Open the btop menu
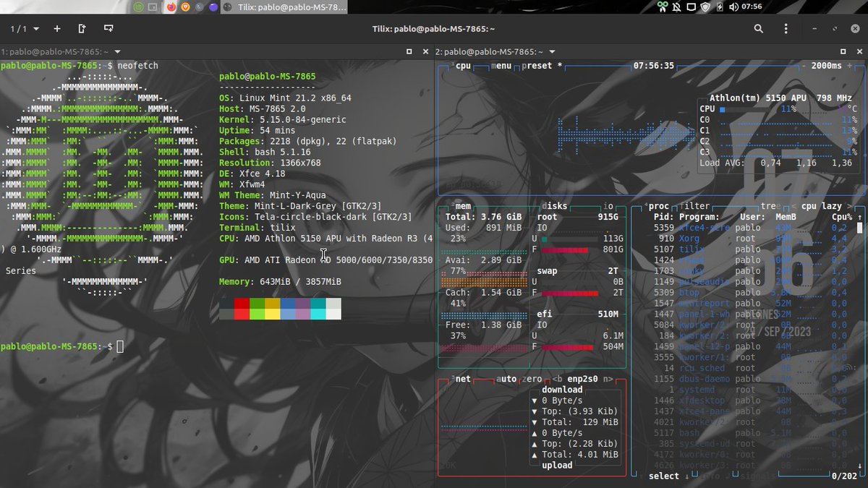 pos(501,65)
